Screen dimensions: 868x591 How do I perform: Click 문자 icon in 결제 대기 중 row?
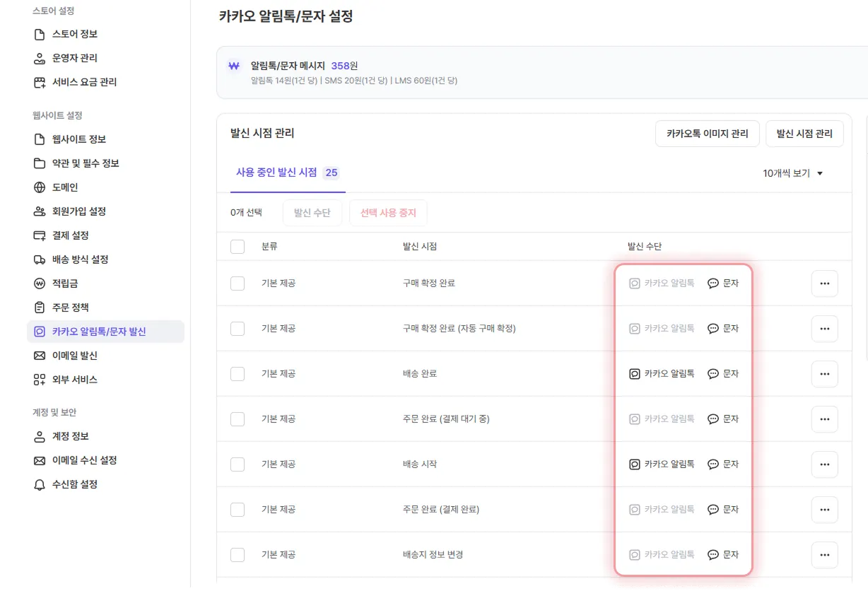713,419
